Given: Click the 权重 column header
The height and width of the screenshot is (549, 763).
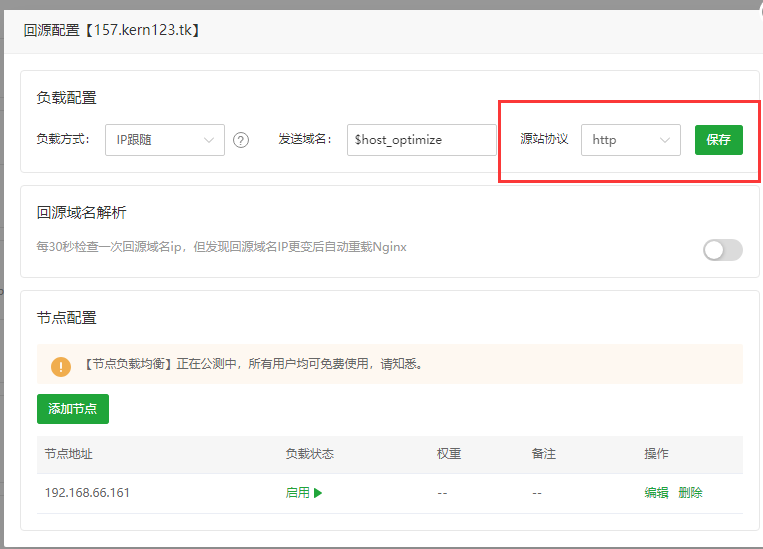Looking at the screenshot, I should click(x=449, y=454).
